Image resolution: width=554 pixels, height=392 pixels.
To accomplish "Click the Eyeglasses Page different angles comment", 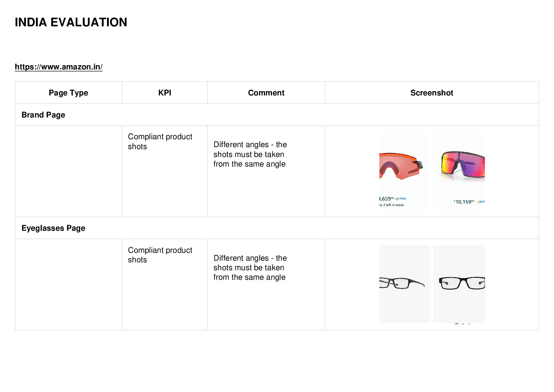I will click(250, 268).
